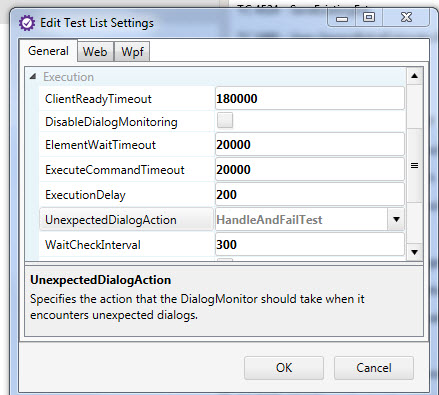Screen dimensions: 439x395
Task: Click the ElementWaitTimeout value field
Action: tap(310, 144)
